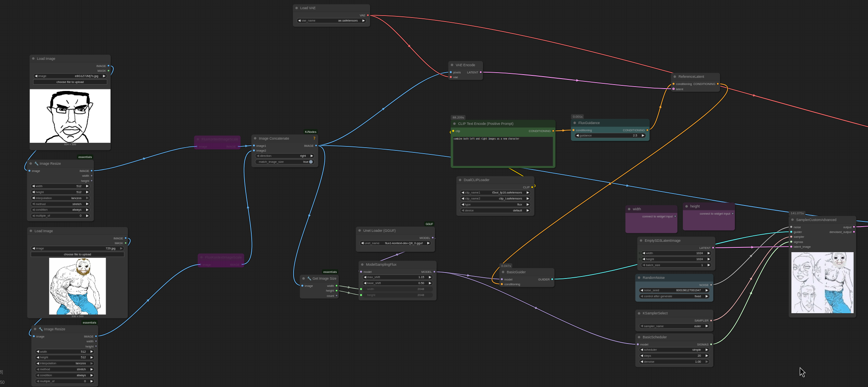This screenshot has width=868, height=387.
Task: Click the positive prompt text box
Action: (x=503, y=151)
